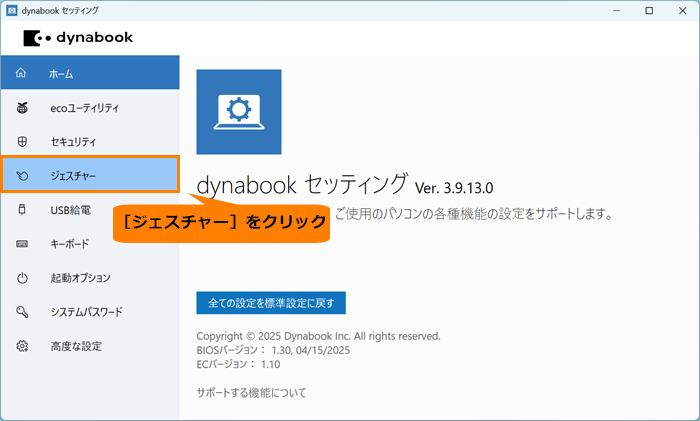This screenshot has width=700, height=421.
Task: Click the system password key icon
Action: (22, 312)
